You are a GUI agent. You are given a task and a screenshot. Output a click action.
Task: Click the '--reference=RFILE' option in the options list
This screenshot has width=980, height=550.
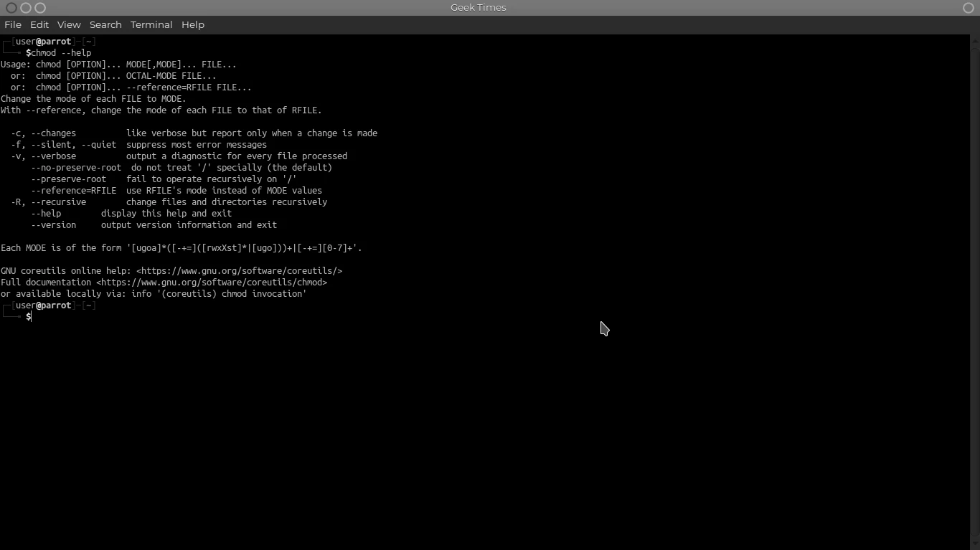point(73,191)
